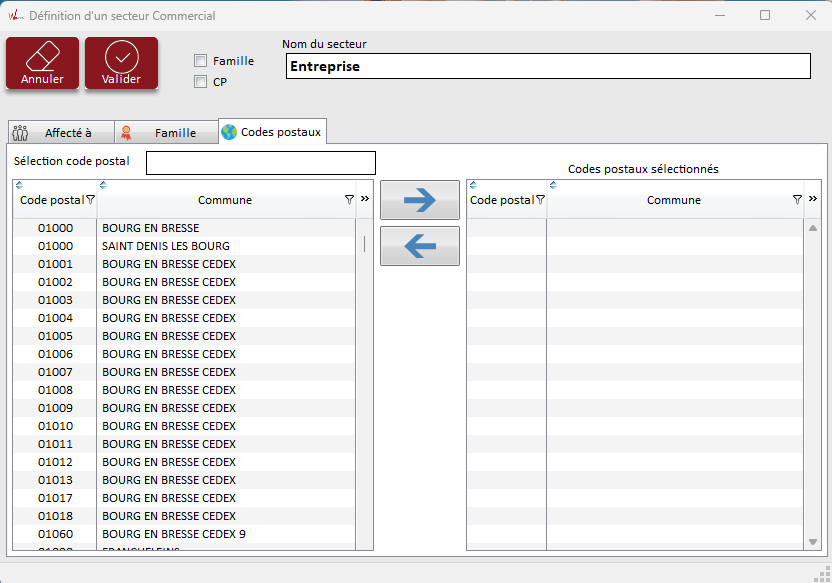The image size is (832, 583).
Task: Click filter icon on left Code postal column
Action: (91, 200)
